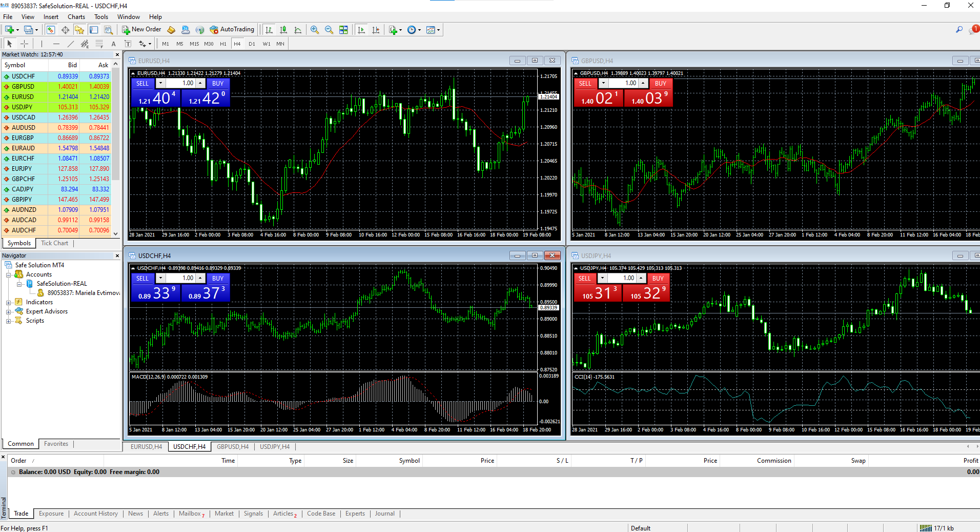Toggle chart shift from right border
The width and height of the screenshot is (980, 532).
click(x=376, y=30)
